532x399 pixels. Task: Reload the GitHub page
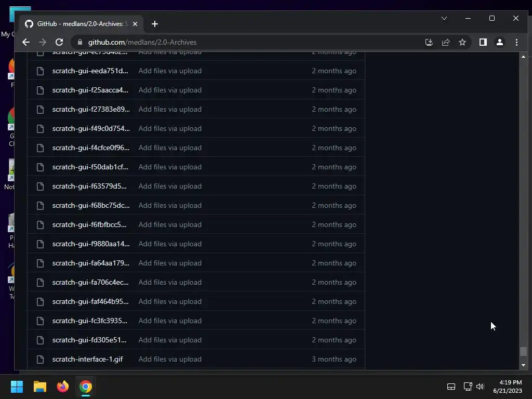pos(59,42)
